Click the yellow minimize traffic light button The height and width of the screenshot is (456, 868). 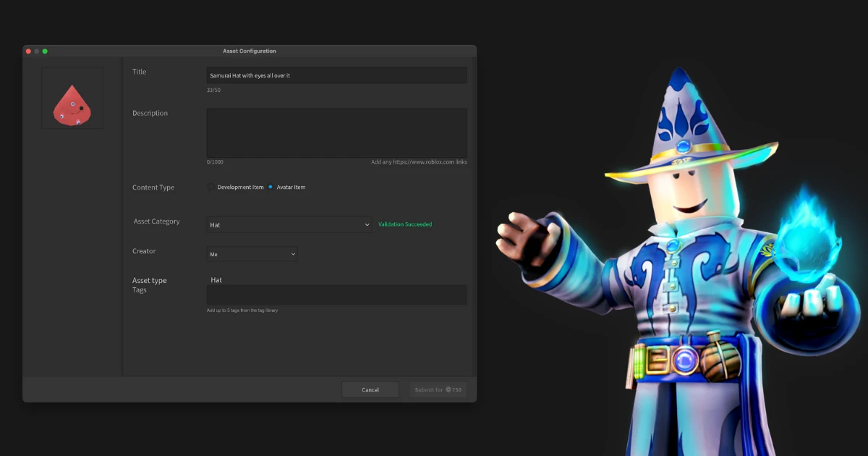(x=36, y=51)
